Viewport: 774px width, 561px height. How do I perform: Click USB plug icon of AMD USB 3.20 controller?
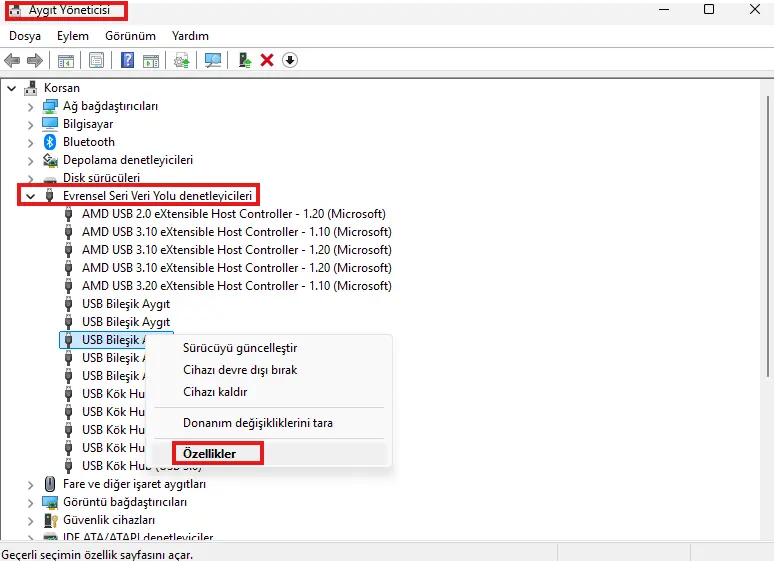click(69, 286)
